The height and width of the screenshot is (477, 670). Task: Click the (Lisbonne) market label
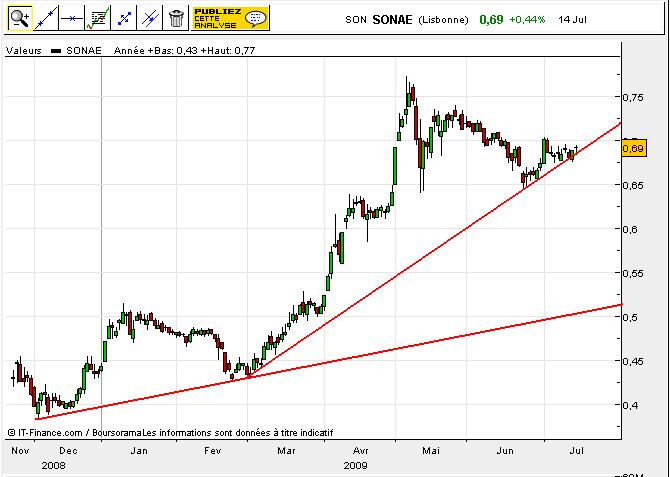click(443, 20)
